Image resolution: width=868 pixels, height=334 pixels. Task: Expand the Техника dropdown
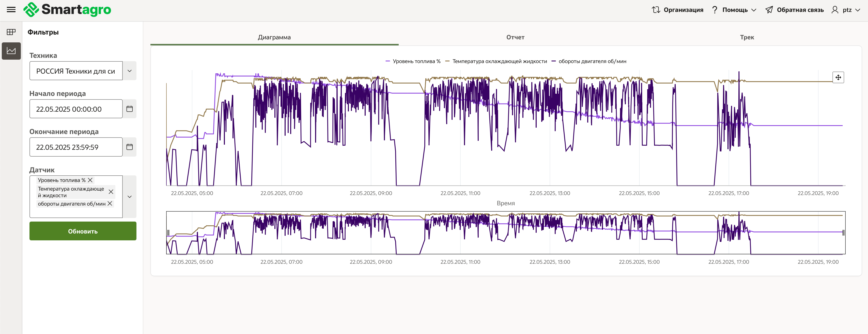(129, 71)
